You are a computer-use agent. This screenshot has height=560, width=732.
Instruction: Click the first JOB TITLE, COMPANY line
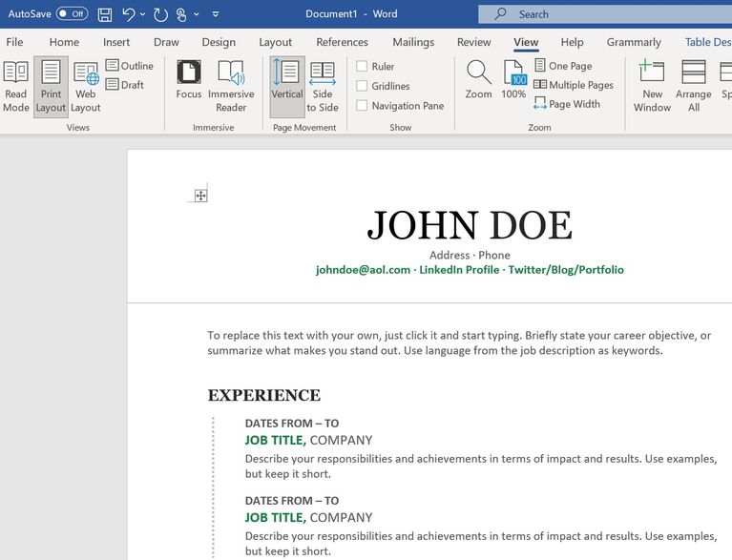tap(308, 440)
